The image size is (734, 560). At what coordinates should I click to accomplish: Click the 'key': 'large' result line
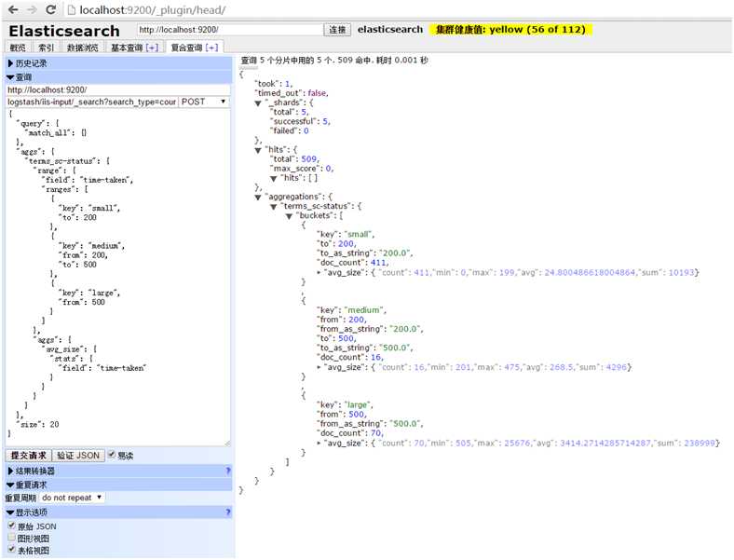(346, 404)
